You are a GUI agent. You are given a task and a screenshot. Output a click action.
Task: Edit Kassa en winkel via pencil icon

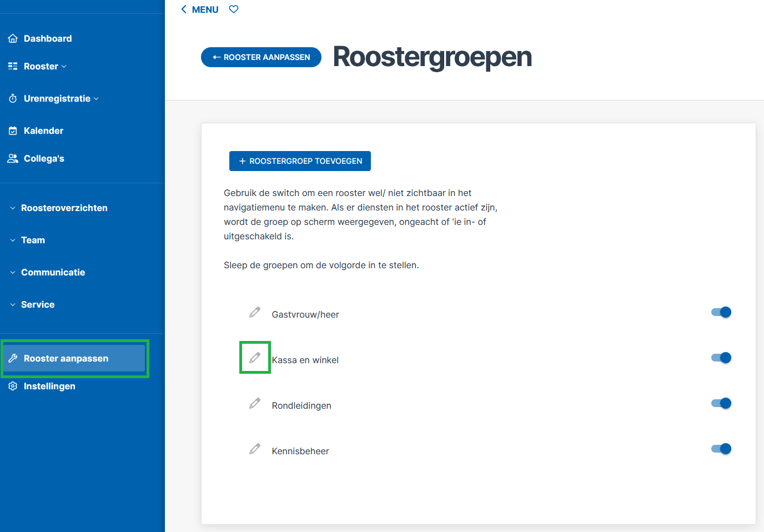pos(255,358)
